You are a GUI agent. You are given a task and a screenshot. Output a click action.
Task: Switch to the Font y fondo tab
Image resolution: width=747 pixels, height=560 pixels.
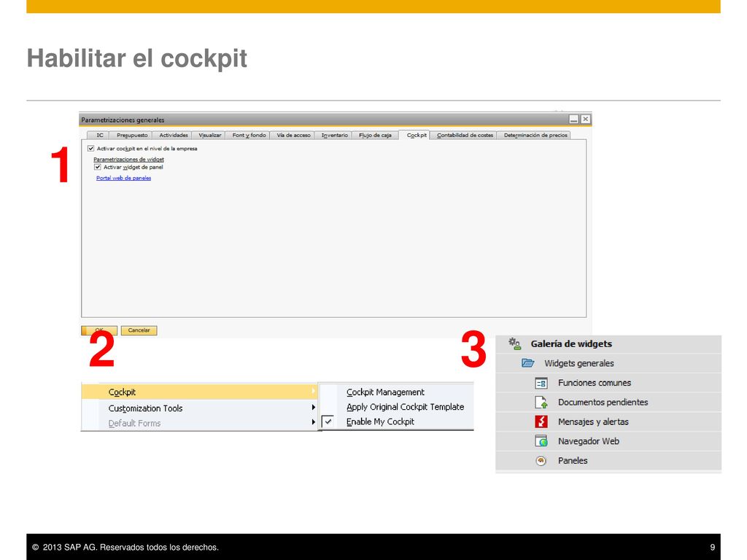pos(249,135)
